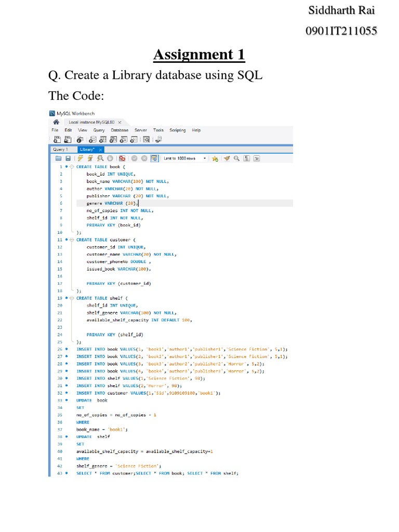
Task: Click 'UPDATE shelf' on line 38
Action: (93, 436)
